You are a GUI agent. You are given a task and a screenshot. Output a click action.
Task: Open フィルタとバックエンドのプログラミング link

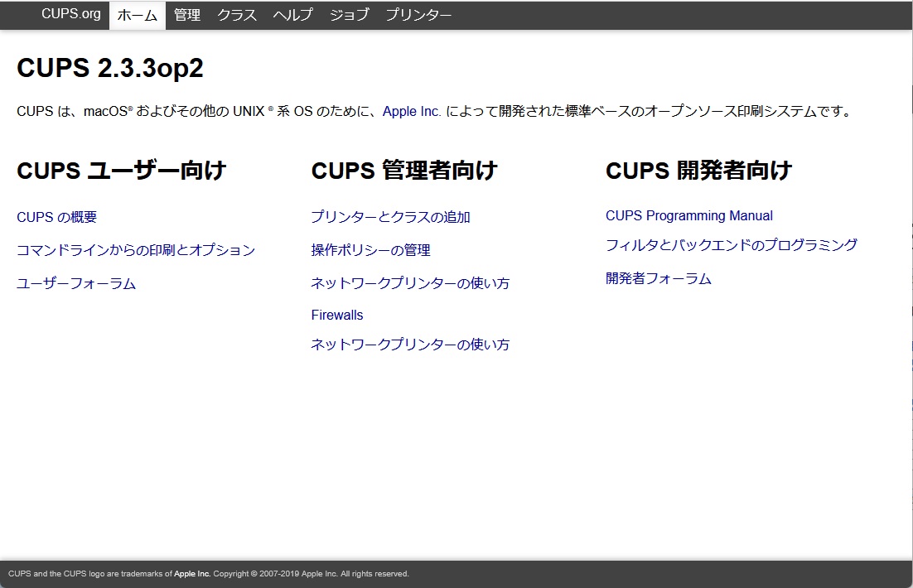coord(732,245)
